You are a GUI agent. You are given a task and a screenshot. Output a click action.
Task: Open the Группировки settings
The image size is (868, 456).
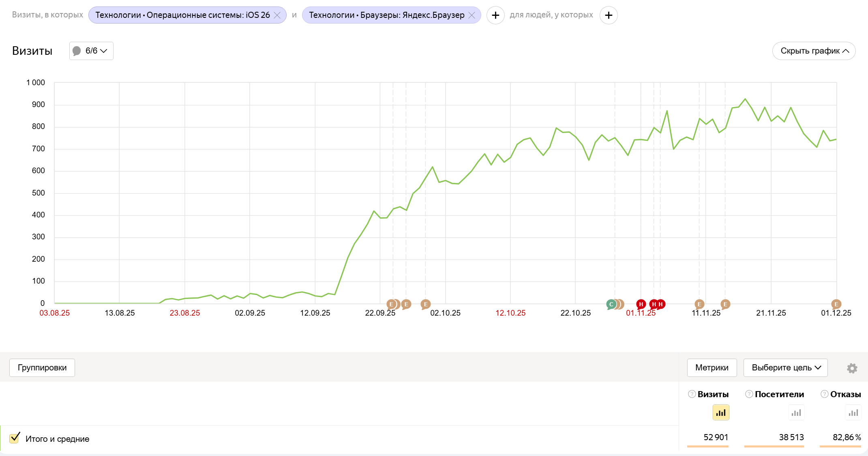[42, 368]
